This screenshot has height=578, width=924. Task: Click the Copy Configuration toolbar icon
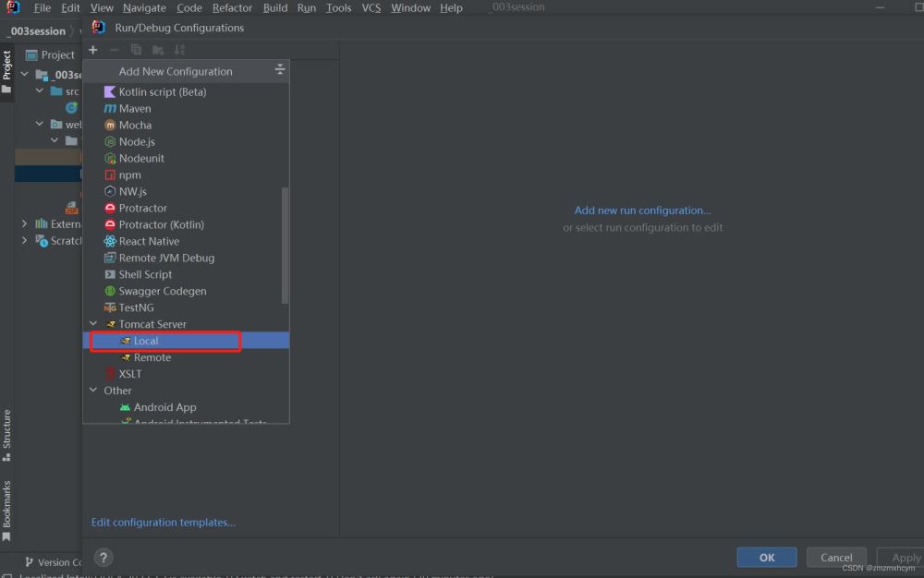point(136,50)
